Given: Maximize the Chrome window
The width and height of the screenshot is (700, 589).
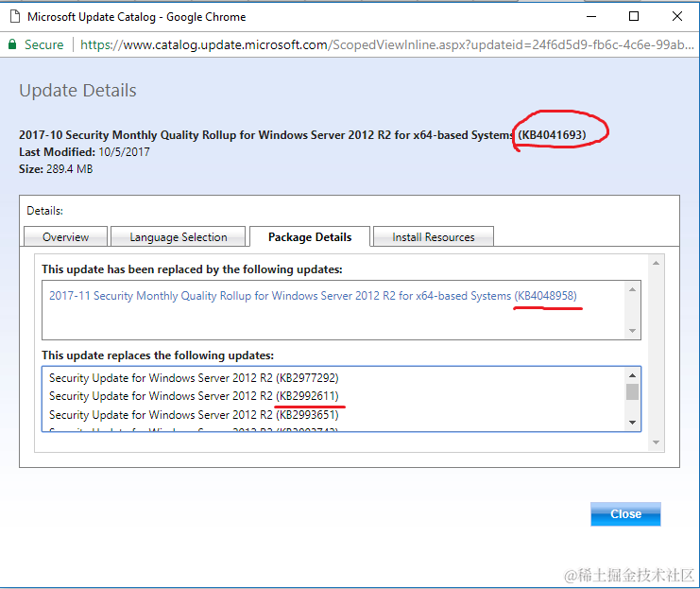Looking at the screenshot, I should point(634,16).
